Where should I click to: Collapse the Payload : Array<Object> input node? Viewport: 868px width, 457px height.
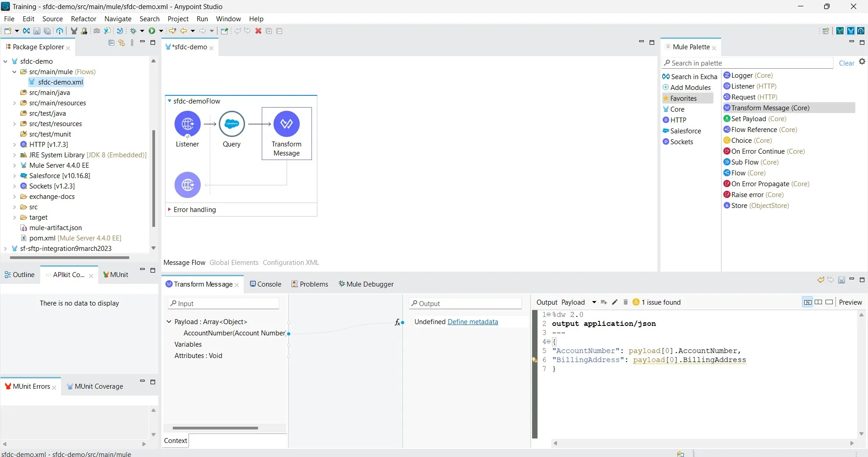pos(169,322)
